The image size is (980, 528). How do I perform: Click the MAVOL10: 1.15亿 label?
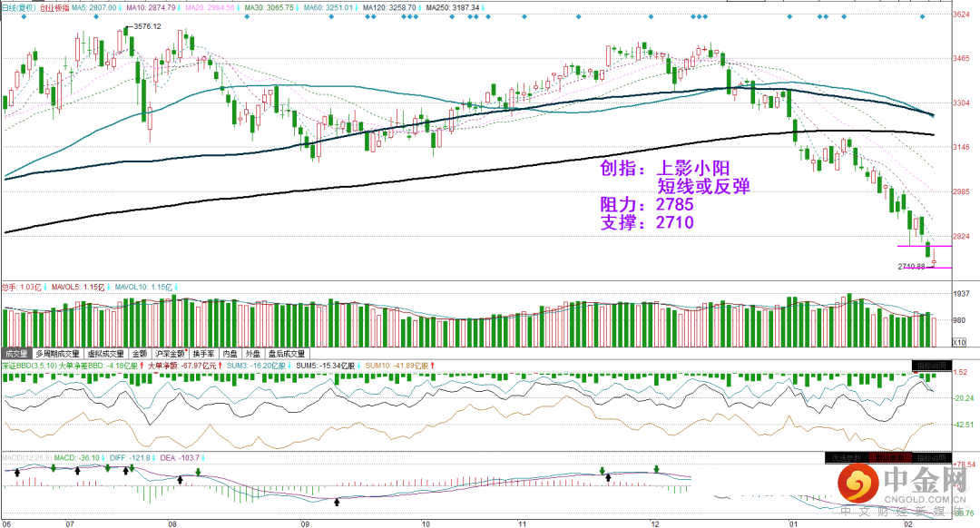click(x=143, y=287)
